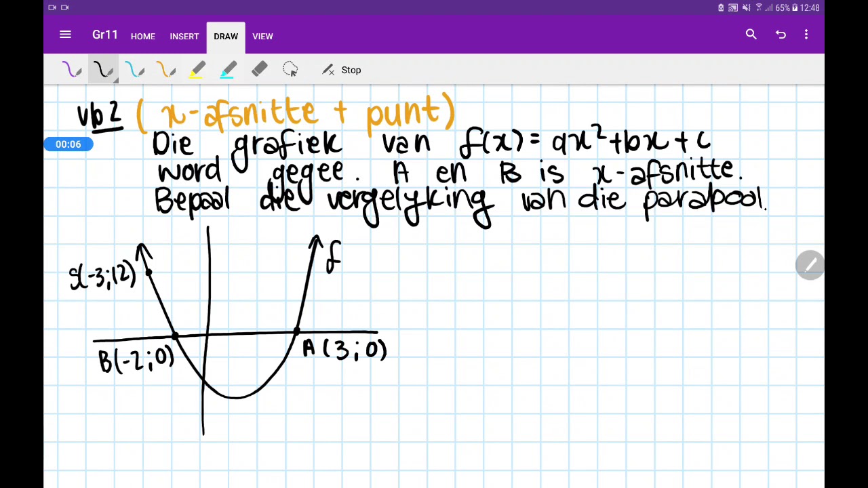Open the DRAW tab
868x488 pixels.
coord(226,37)
